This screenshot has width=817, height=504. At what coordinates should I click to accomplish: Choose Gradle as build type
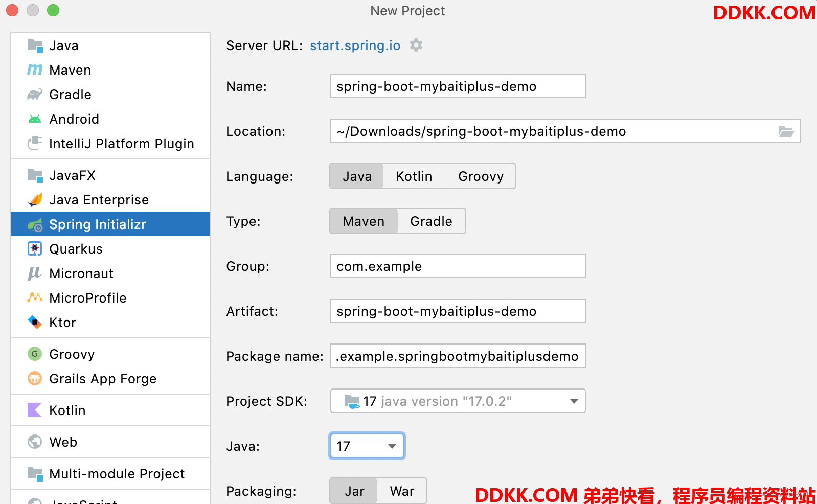[431, 221]
